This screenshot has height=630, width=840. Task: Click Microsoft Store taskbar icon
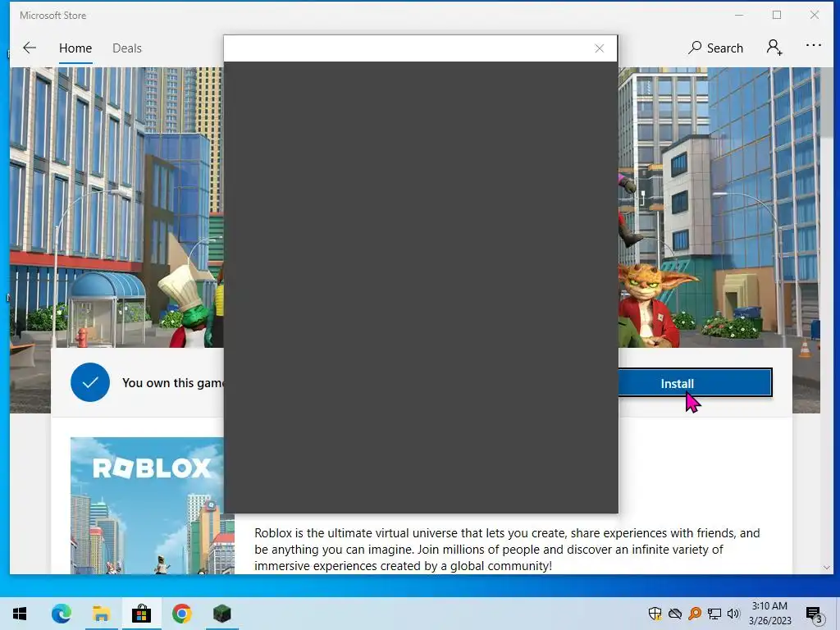point(141,614)
